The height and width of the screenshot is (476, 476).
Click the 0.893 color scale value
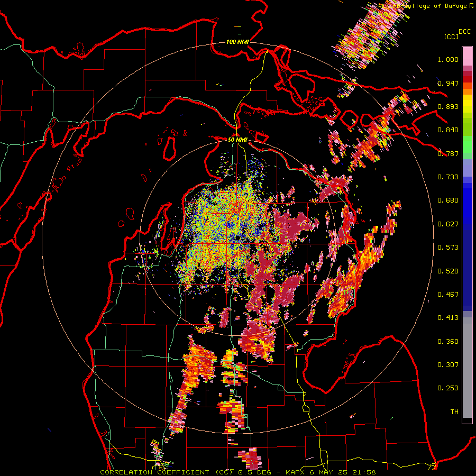pos(448,106)
